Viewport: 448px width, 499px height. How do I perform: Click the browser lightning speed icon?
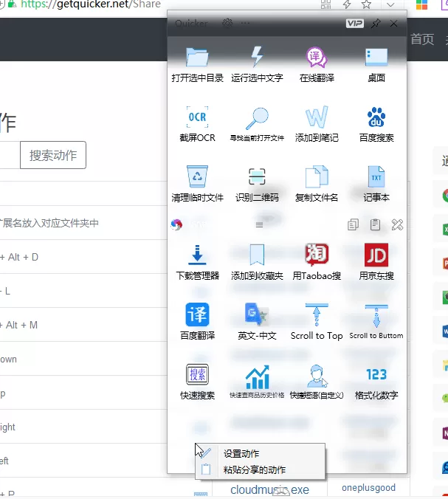coord(347,4)
